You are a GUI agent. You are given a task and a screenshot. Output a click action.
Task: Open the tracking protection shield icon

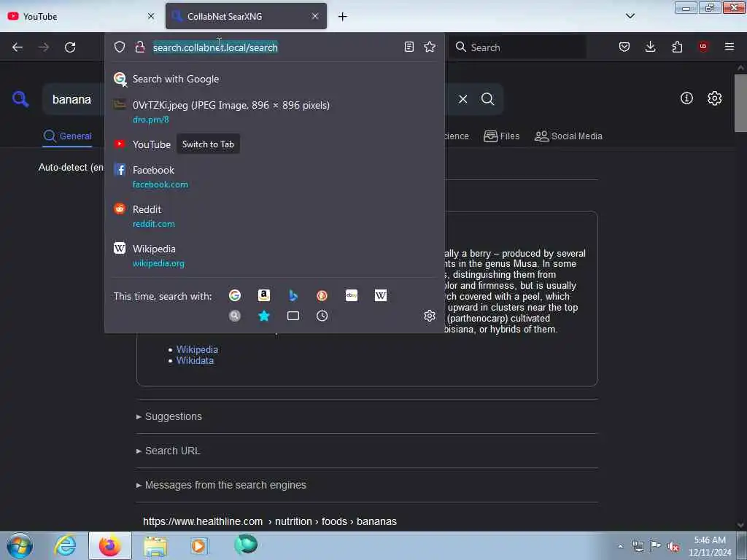pos(120,47)
